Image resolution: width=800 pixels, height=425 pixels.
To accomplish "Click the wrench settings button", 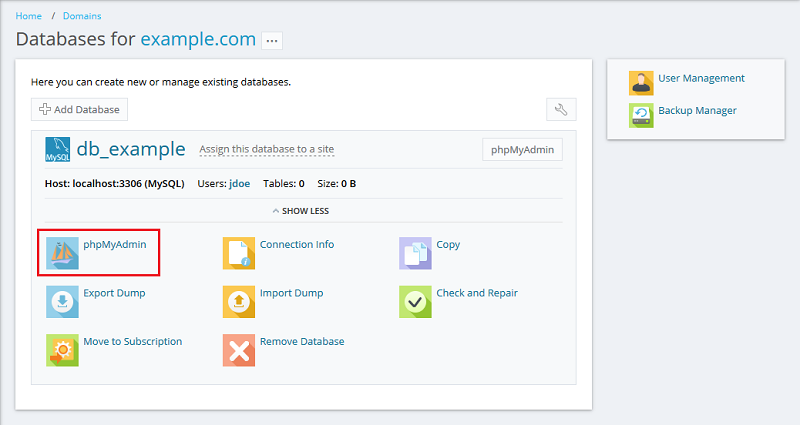I will (x=561, y=109).
